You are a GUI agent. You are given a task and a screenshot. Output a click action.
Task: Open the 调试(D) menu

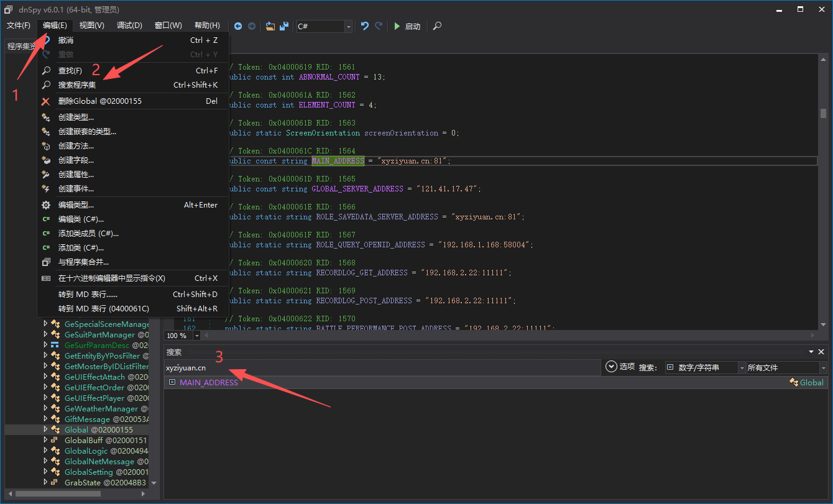(x=129, y=25)
